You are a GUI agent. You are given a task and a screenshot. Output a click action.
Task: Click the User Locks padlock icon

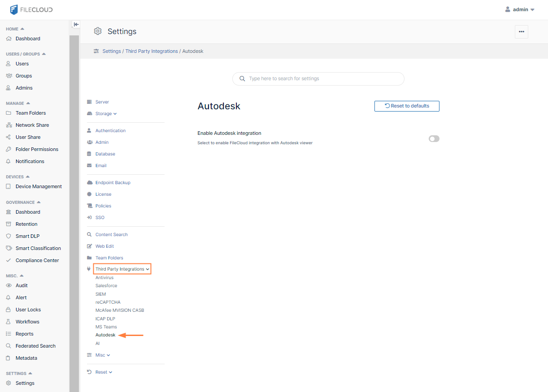8,310
